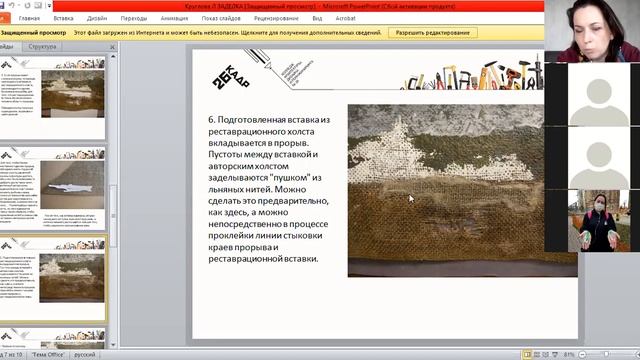Click the canvas repair photo on the slide
This screenshot has height=360, width=640.
tap(462, 191)
